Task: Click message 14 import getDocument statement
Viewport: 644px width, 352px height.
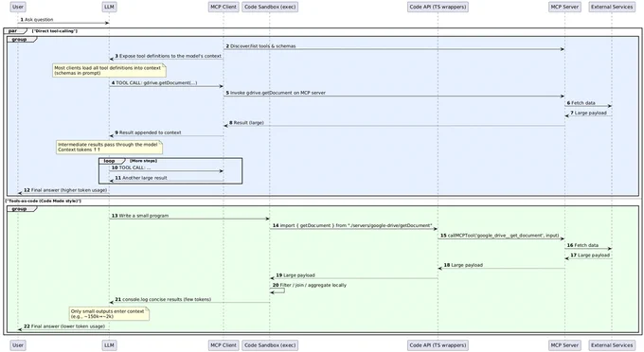Action: (352, 225)
